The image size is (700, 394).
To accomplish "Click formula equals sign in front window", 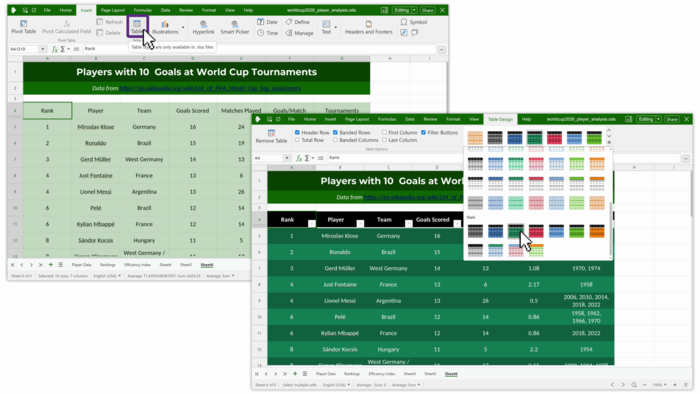I will (x=321, y=158).
